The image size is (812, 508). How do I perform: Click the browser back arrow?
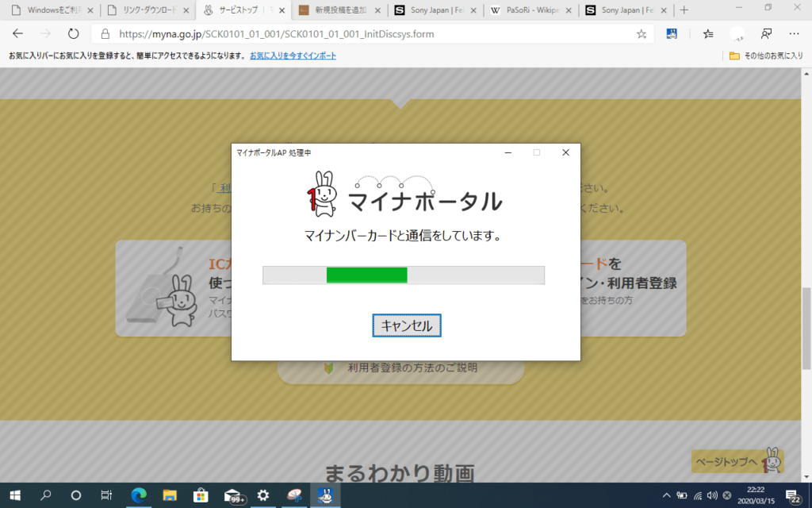pyautogui.click(x=18, y=34)
